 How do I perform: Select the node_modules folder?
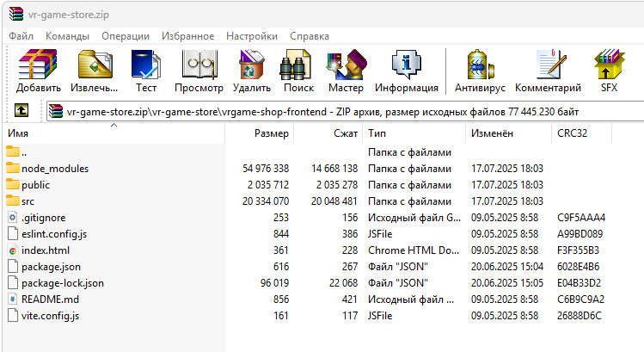(55, 169)
